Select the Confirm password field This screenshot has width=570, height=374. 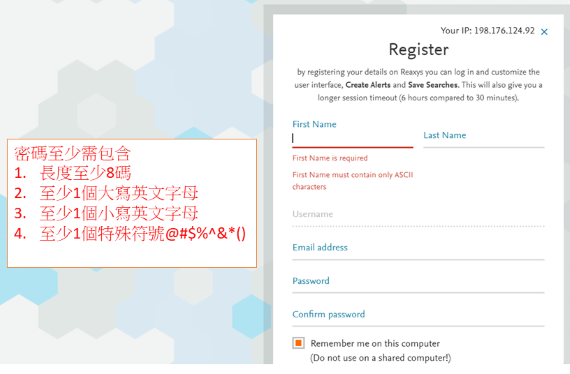[418, 317]
